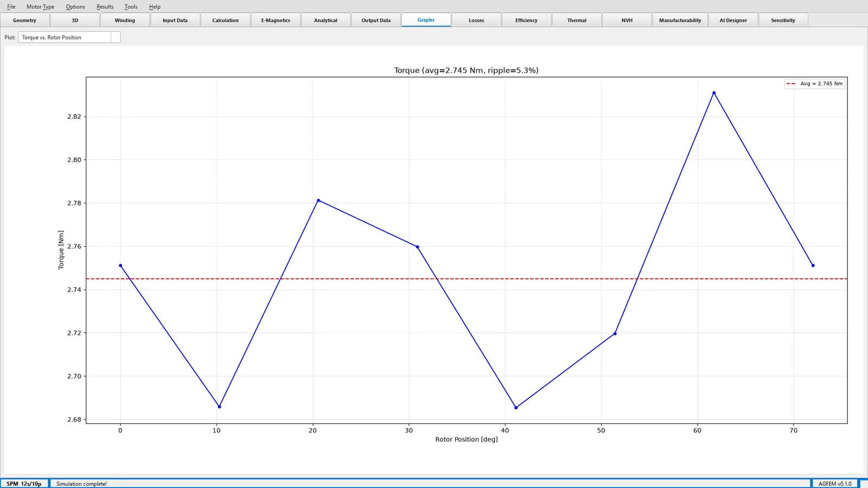Open the Tools menu
Image resolution: width=868 pixels, height=488 pixels.
click(x=131, y=7)
